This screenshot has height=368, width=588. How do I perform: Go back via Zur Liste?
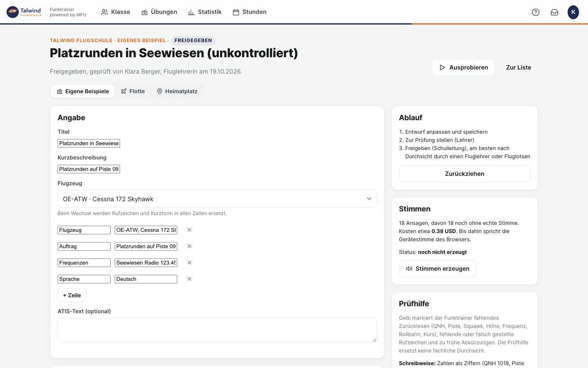tap(519, 67)
